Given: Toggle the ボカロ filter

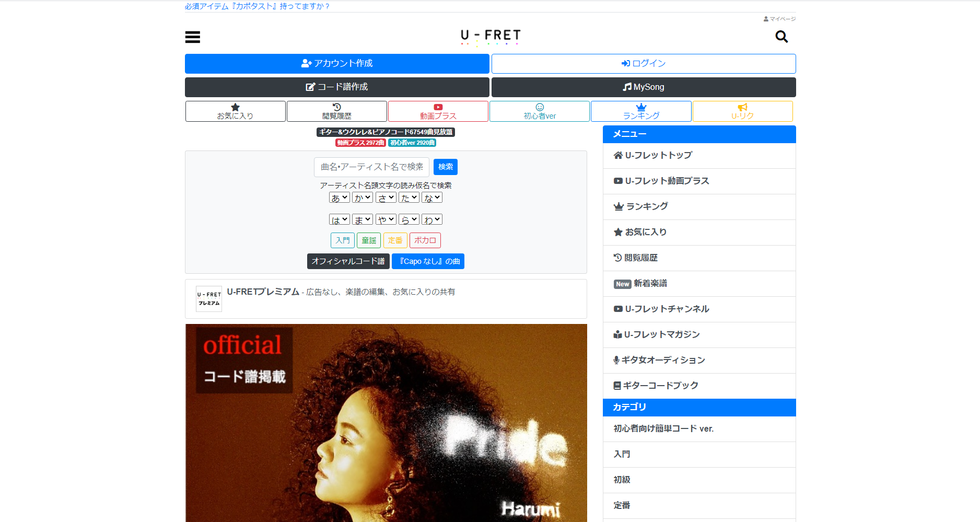Looking at the screenshot, I should click(425, 240).
